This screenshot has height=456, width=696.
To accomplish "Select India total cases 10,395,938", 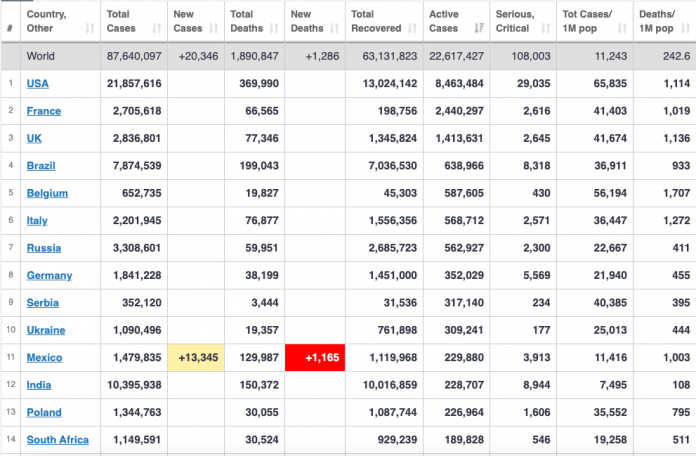I will click(x=134, y=385).
